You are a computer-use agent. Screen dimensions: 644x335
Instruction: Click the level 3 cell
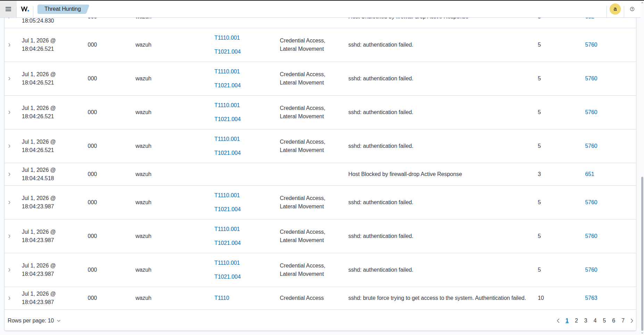pos(539,174)
